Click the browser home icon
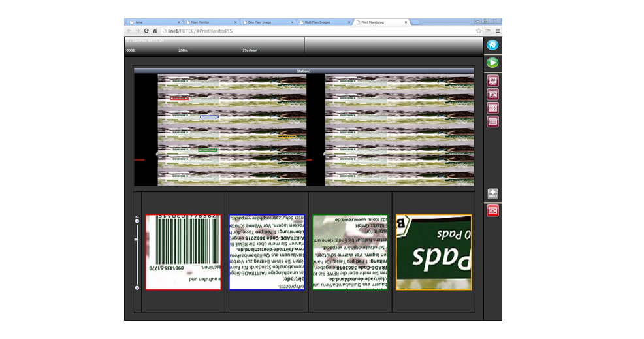Viewport: 644px width, 339px height. pyautogui.click(x=155, y=31)
